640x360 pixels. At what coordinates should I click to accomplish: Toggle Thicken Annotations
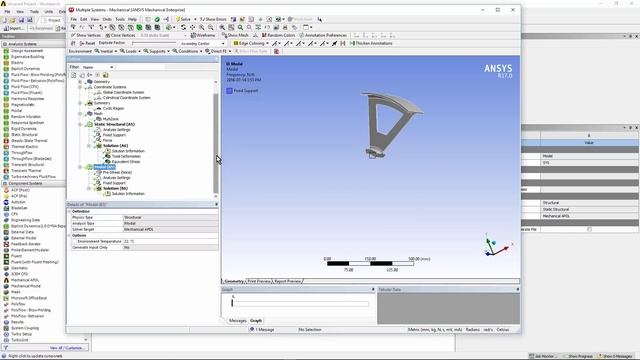point(371,43)
